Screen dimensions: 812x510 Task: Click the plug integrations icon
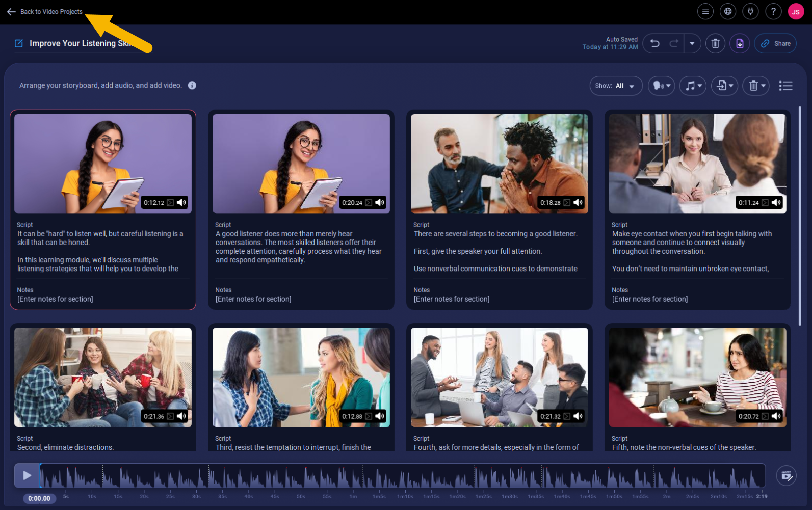[750, 11]
